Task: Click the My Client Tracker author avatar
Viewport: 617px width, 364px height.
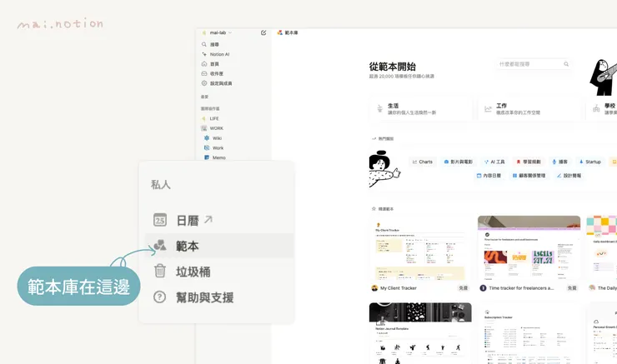Action: (374, 288)
